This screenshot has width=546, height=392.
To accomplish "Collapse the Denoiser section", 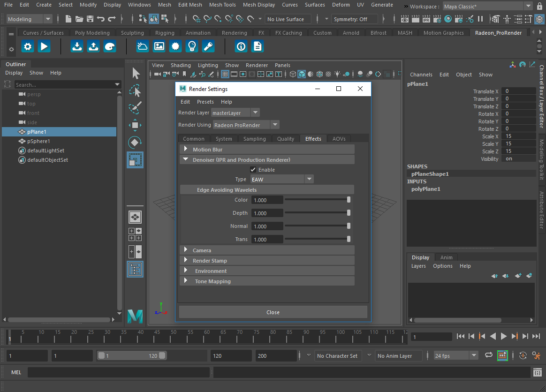I will pos(186,159).
